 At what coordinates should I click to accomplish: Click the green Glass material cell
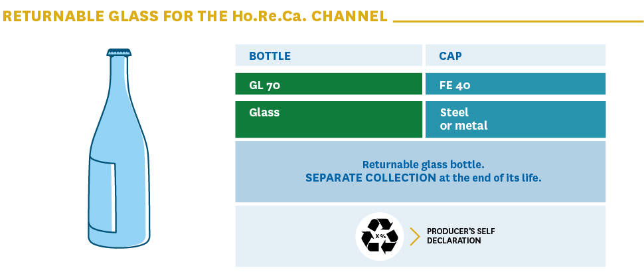[329, 119]
